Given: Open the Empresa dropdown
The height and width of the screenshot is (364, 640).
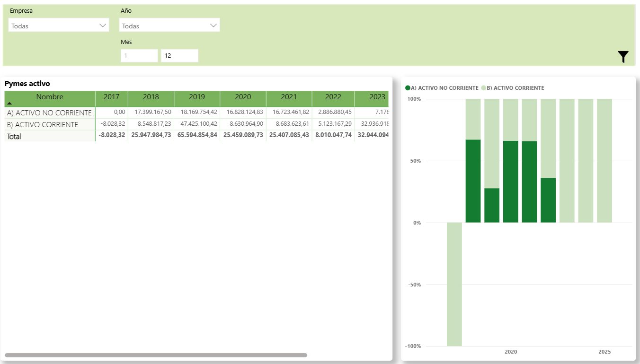Looking at the screenshot, I should tap(59, 26).
